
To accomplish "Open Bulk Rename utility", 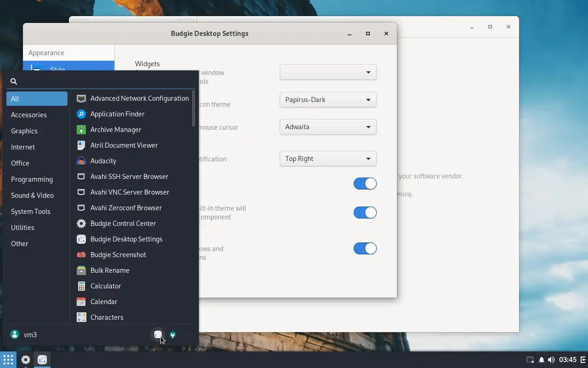I will coord(133,270).
